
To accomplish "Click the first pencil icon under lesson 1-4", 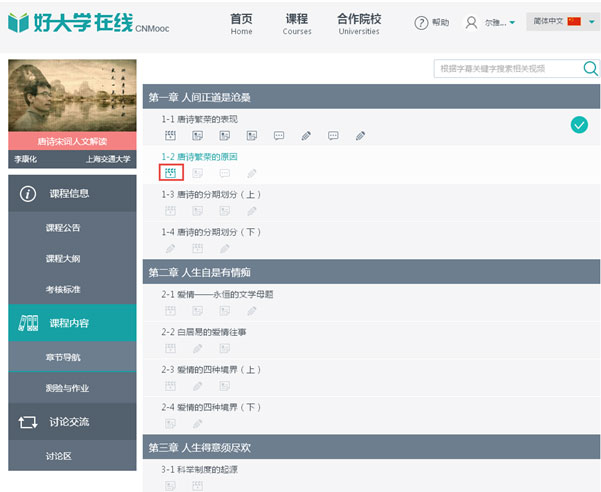I will click(170, 248).
